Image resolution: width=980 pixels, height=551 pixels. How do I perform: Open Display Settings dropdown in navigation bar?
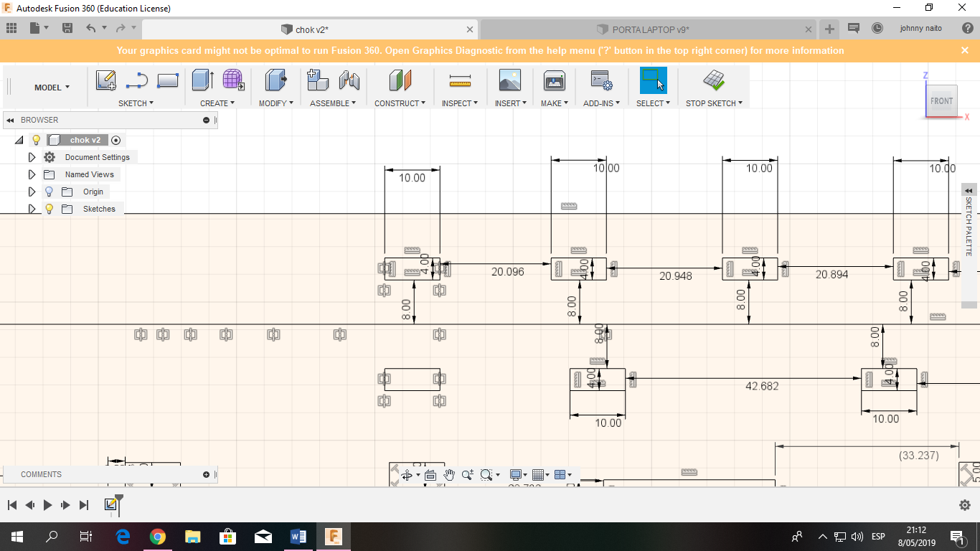(518, 475)
